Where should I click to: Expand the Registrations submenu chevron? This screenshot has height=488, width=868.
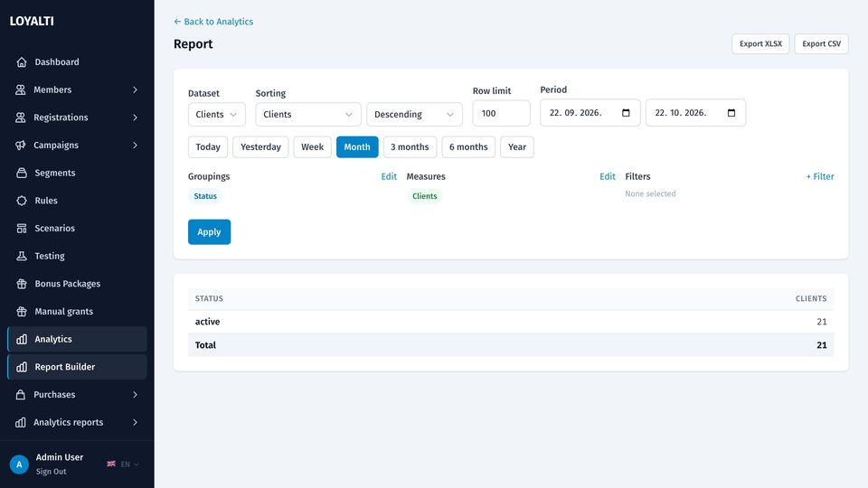pos(135,117)
